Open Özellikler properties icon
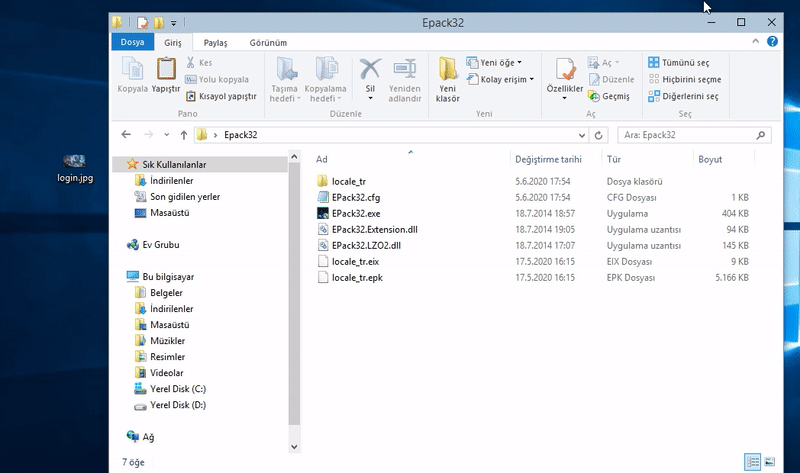 pyautogui.click(x=565, y=69)
